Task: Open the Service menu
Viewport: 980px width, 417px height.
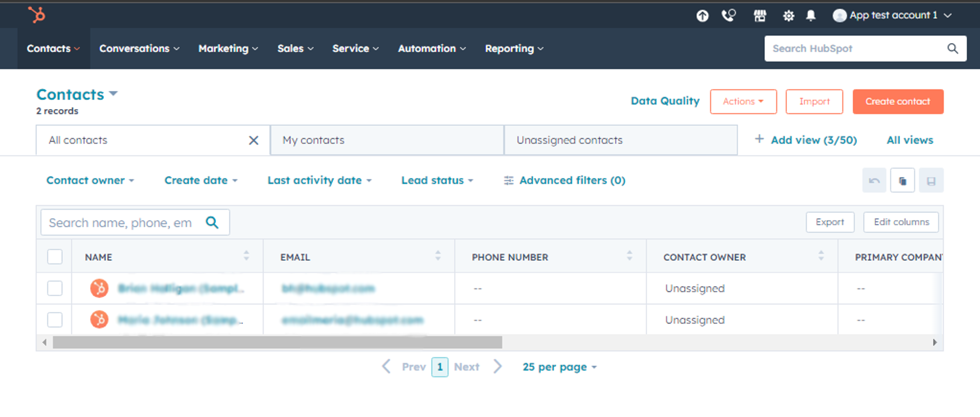Action: coord(355,48)
